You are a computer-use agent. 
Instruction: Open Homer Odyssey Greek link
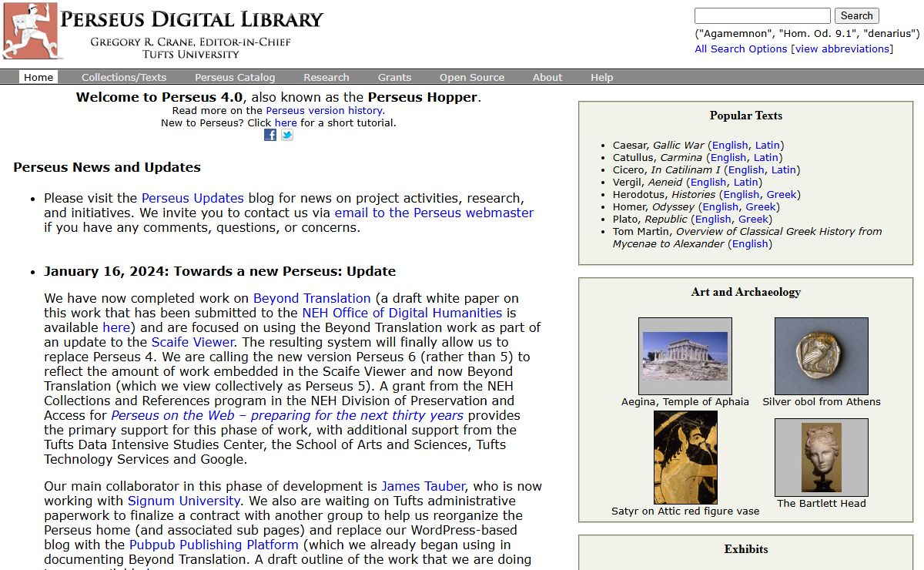tap(761, 206)
